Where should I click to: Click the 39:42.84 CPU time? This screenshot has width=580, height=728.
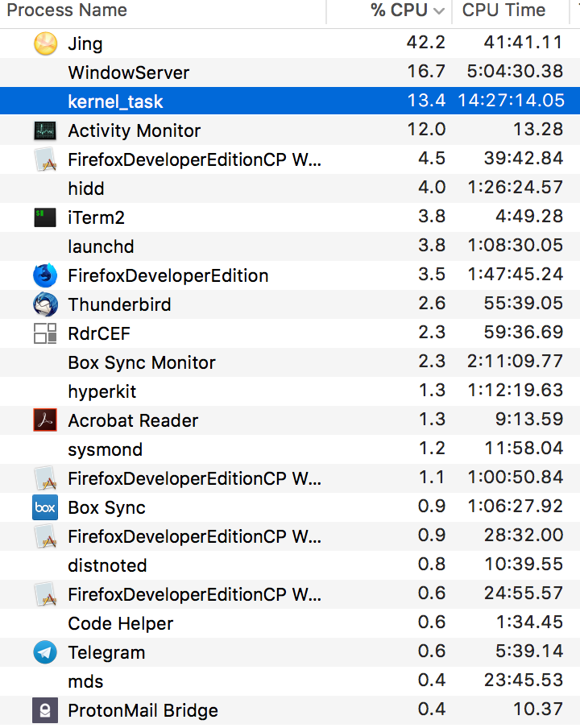(524, 159)
